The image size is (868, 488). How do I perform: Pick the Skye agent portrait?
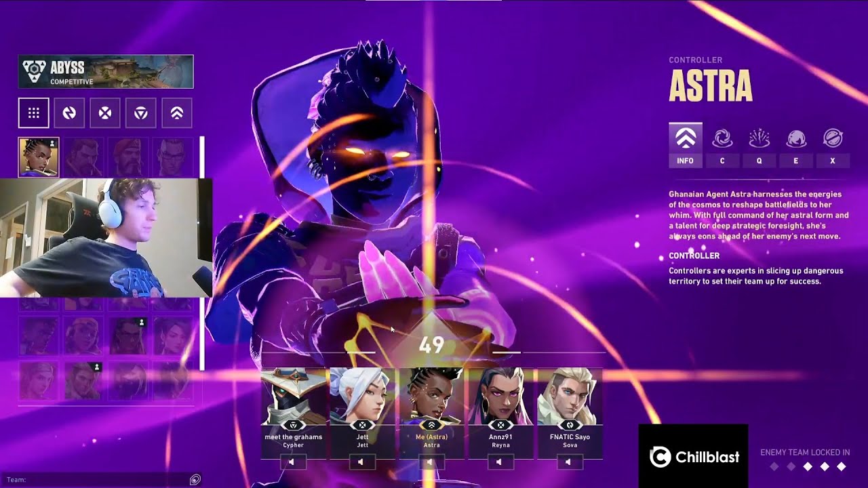click(x=39, y=380)
